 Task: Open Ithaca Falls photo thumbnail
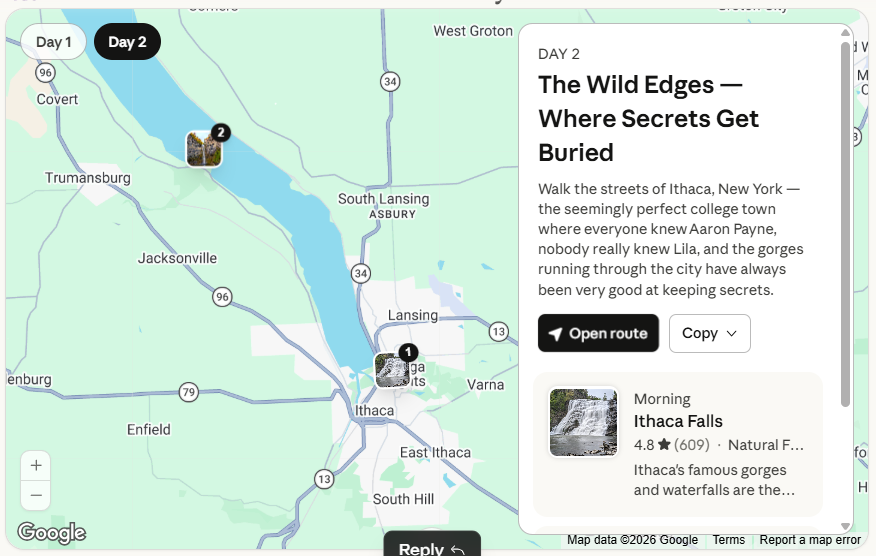[x=584, y=422]
